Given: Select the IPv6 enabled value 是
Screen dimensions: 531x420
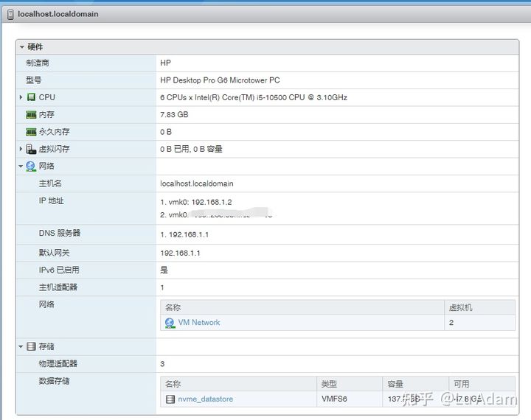Looking at the screenshot, I should coord(164,270).
